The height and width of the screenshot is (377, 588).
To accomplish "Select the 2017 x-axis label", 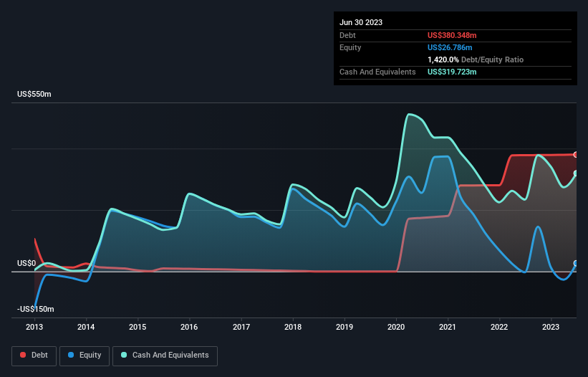I will click(x=241, y=327).
